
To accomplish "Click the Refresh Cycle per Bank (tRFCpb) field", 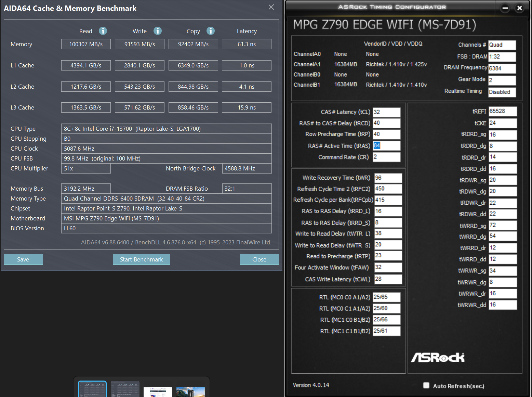I will point(388,200).
